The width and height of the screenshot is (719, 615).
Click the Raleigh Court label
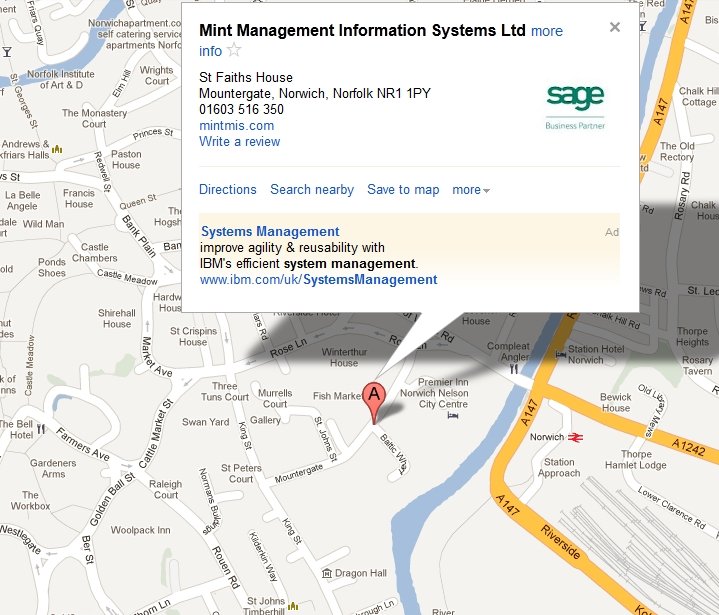(166, 489)
